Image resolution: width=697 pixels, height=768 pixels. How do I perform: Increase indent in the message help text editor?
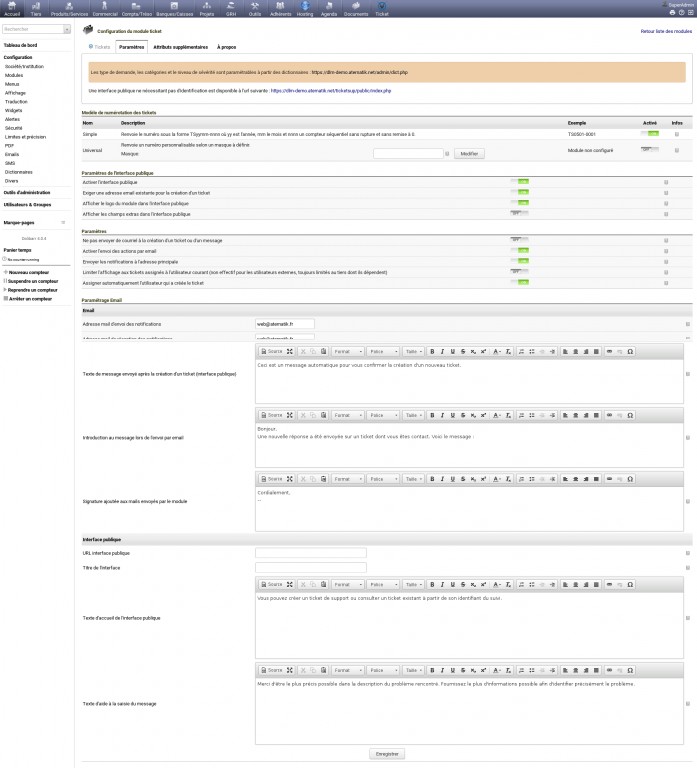pos(552,670)
